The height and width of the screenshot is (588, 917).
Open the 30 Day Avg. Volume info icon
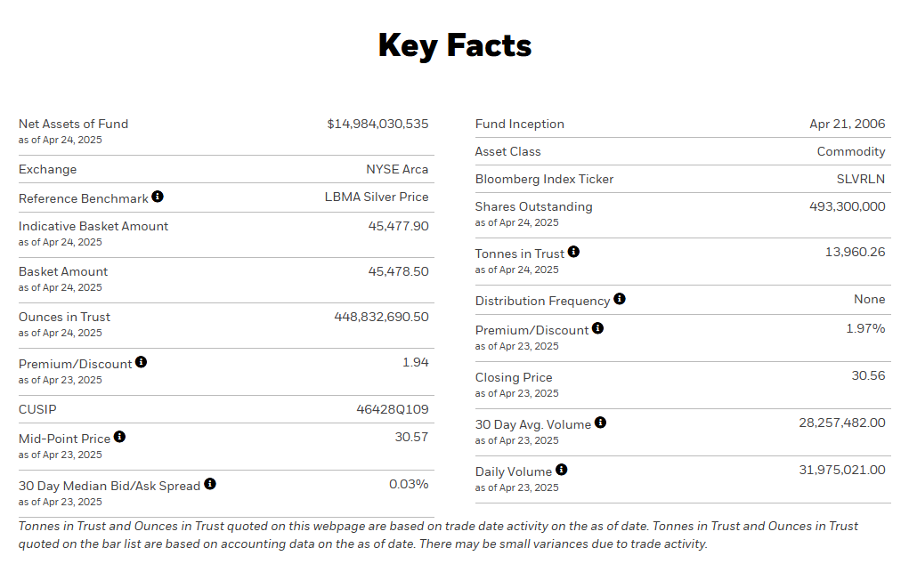(x=601, y=423)
